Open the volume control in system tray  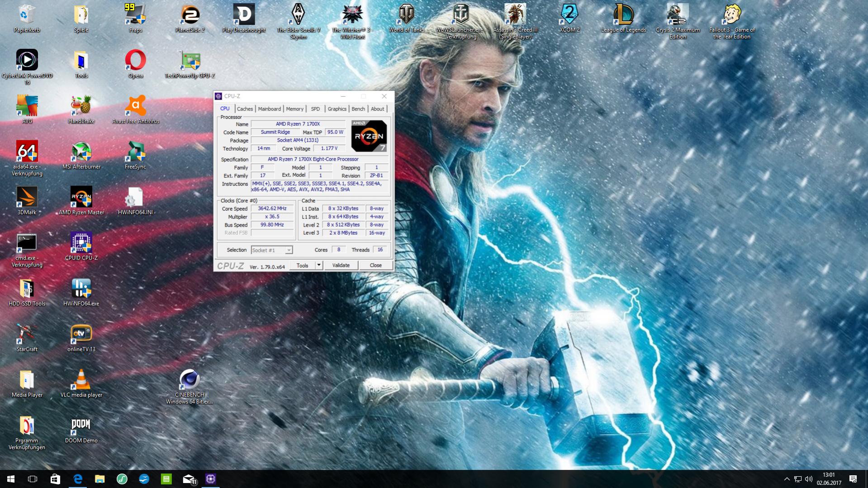tap(809, 479)
